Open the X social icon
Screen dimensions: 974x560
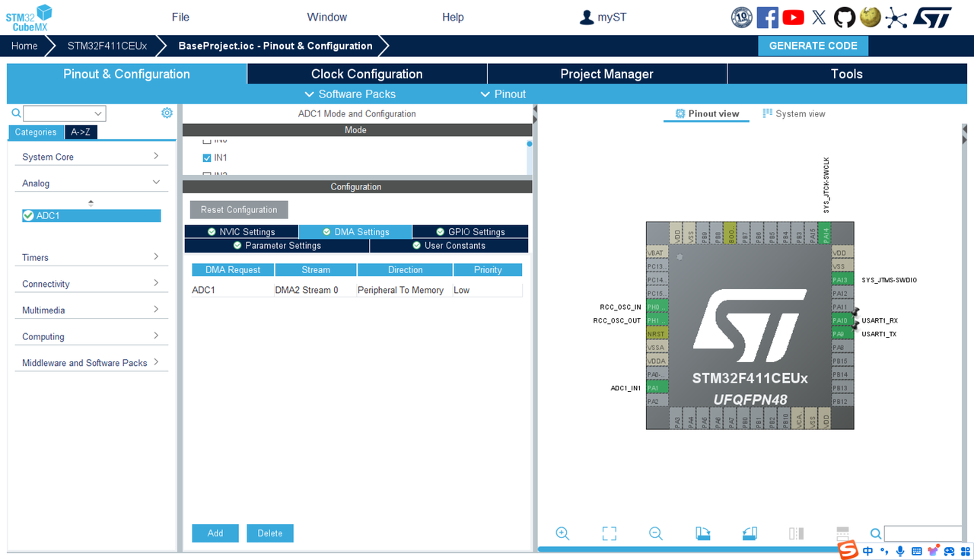819,17
